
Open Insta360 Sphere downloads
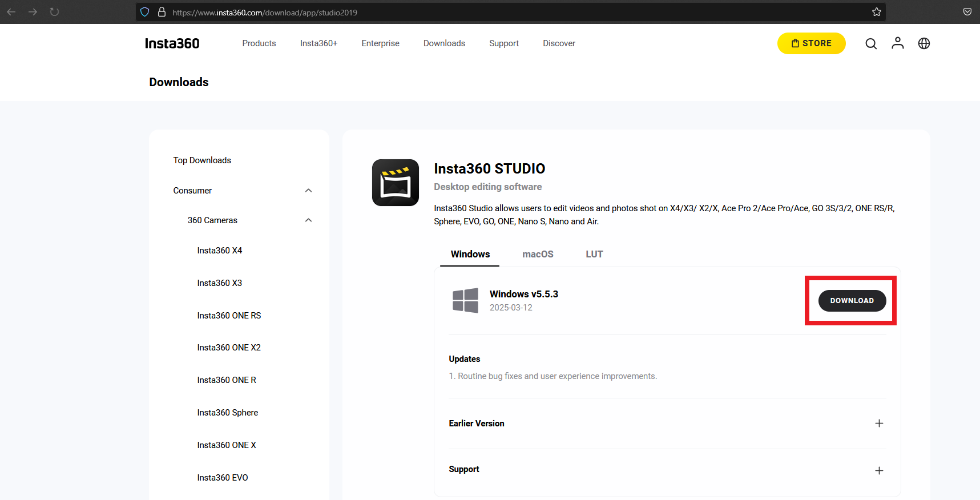228,413
